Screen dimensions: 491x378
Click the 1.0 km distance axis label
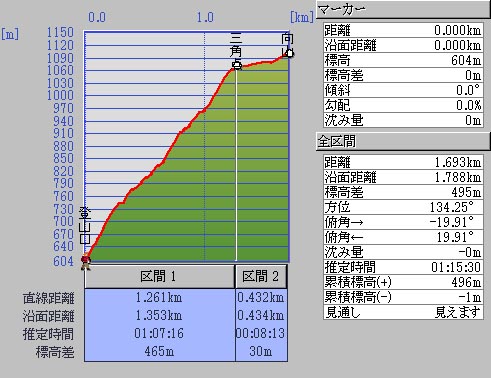[x=205, y=17]
